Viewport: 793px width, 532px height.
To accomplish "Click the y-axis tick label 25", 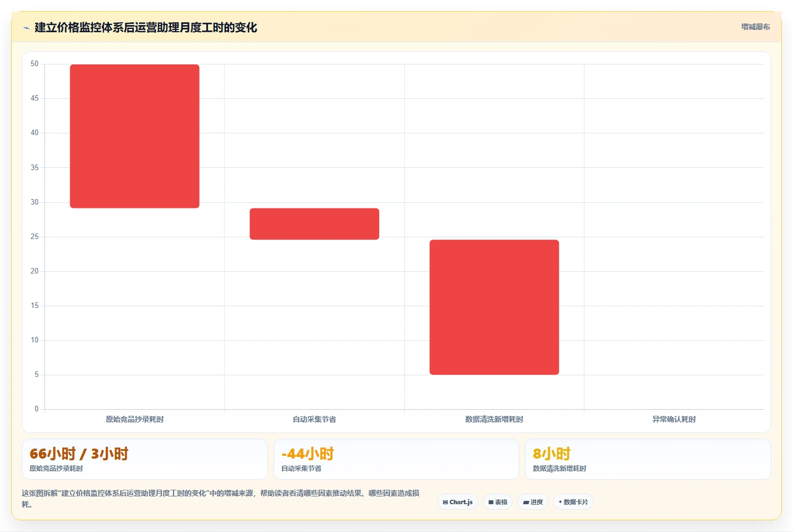I will click(34, 237).
